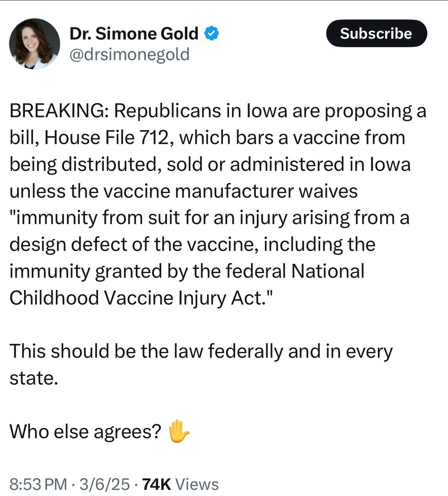This screenshot has height=496, width=448.
Task: Click the 8:53 PM timestamp
Action: pos(38,484)
